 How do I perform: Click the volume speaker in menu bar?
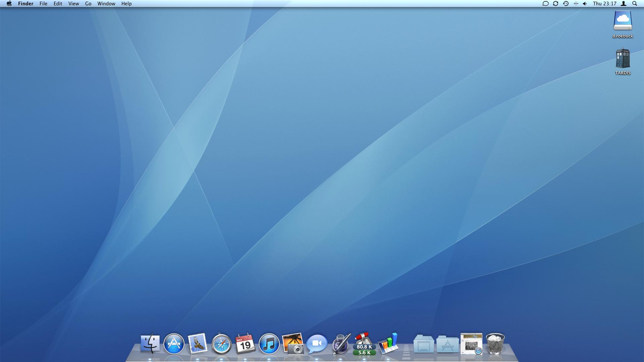[585, 4]
